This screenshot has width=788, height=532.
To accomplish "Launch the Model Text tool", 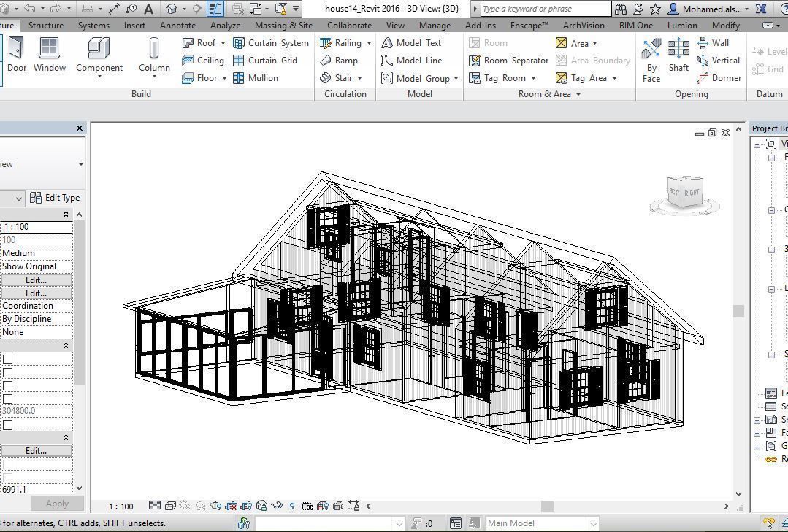I will (x=411, y=43).
